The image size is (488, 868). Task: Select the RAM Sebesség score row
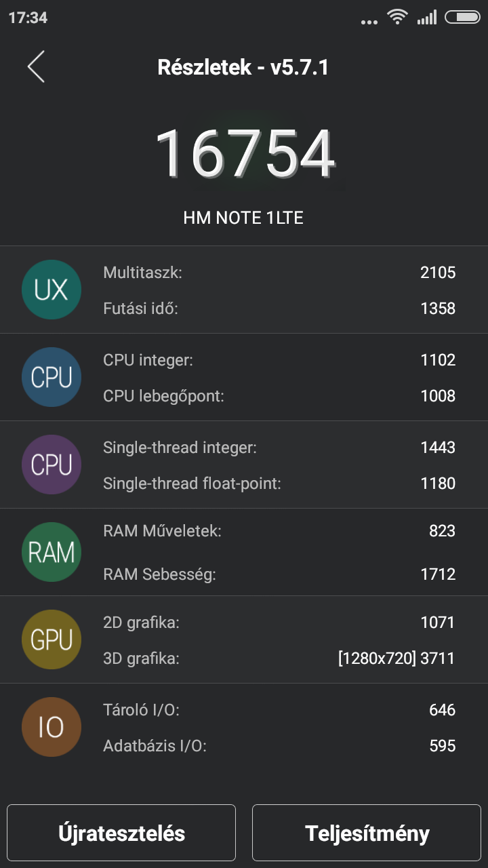[279, 574]
